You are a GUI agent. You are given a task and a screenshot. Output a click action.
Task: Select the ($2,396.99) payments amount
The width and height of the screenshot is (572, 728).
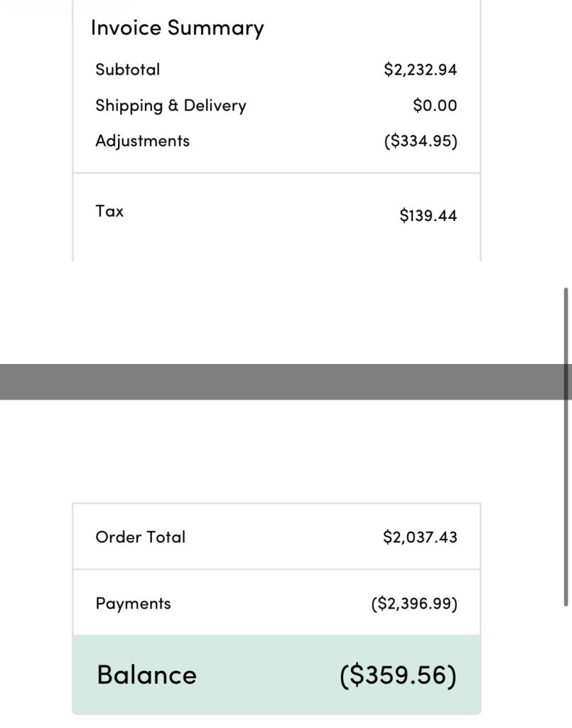pos(414,604)
